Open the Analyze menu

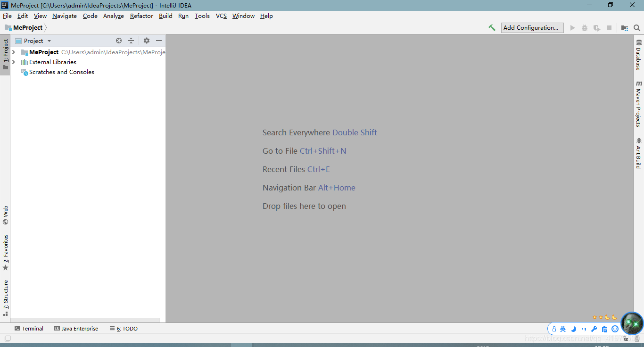tap(114, 16)
